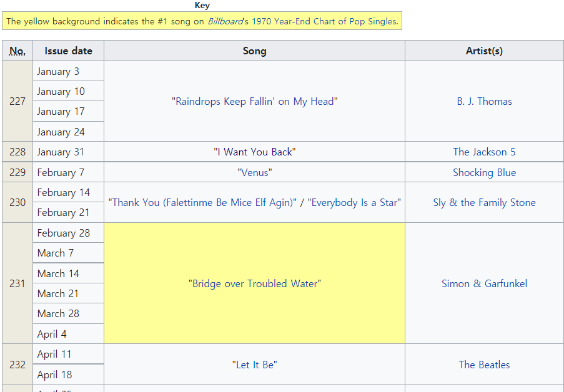Click the number 228 cell
The width and height of the screenshot is (564, 392).
point(17,152)
